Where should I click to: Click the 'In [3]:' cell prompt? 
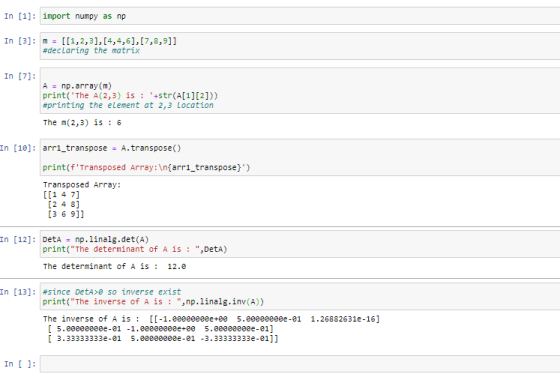[x=20, y=41]
